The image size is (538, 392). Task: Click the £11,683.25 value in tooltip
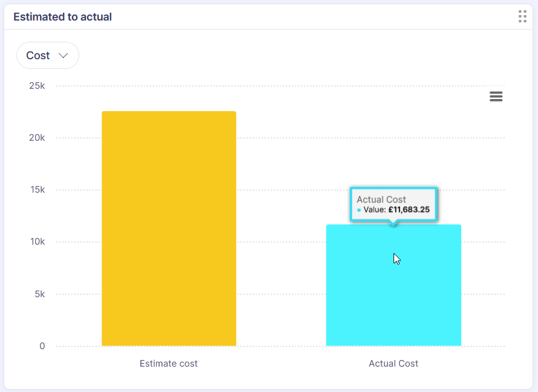click(x=409, y=210)
